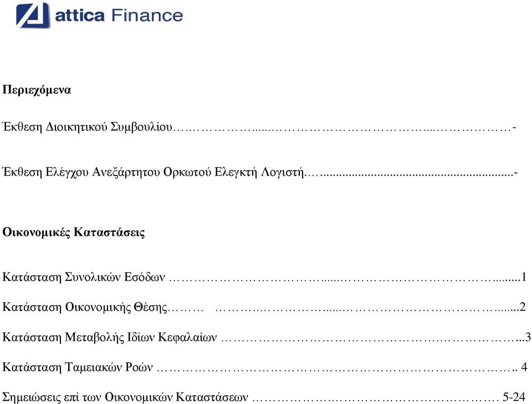532x404 pixels.
Task: Click the dash ending Ελεγκτή Λογιστή line
Action: [x=516, y=173]
